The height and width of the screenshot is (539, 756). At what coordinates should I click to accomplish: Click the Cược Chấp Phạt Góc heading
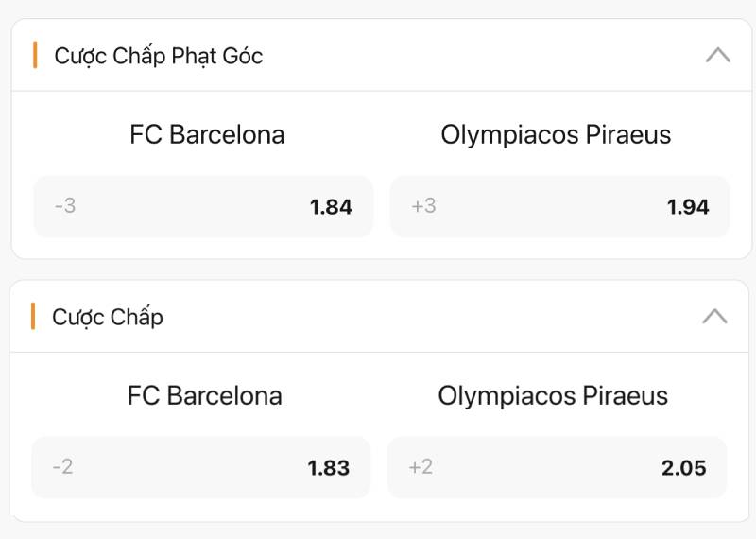[158, 56]
